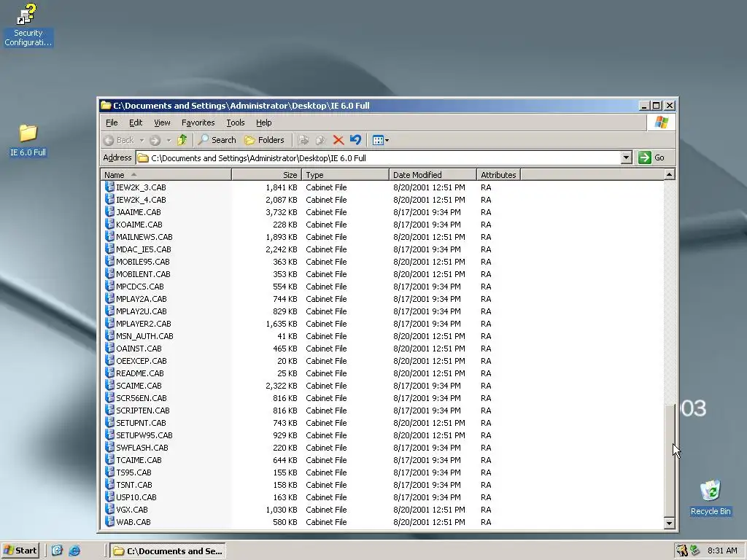747x560 pixels.
Task: Click the Move To toolbar icon
Action: [303, 140]
